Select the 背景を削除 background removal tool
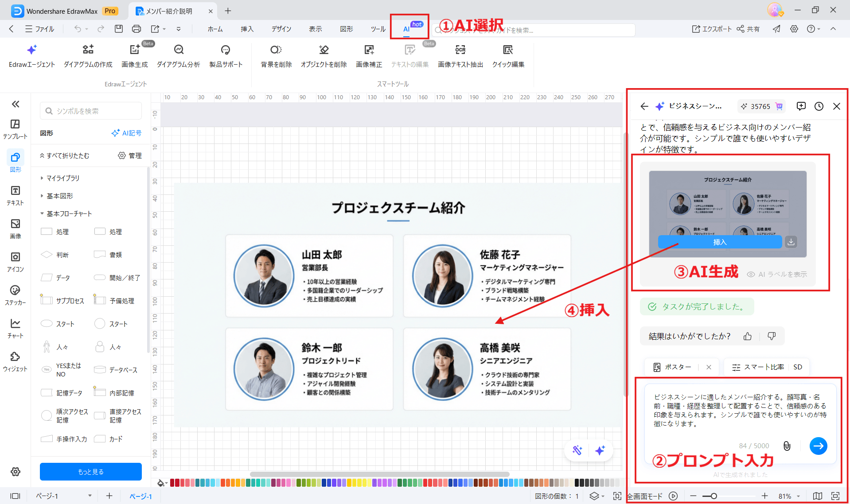This screenshot has width=850, height=504. tap(276, 56)
